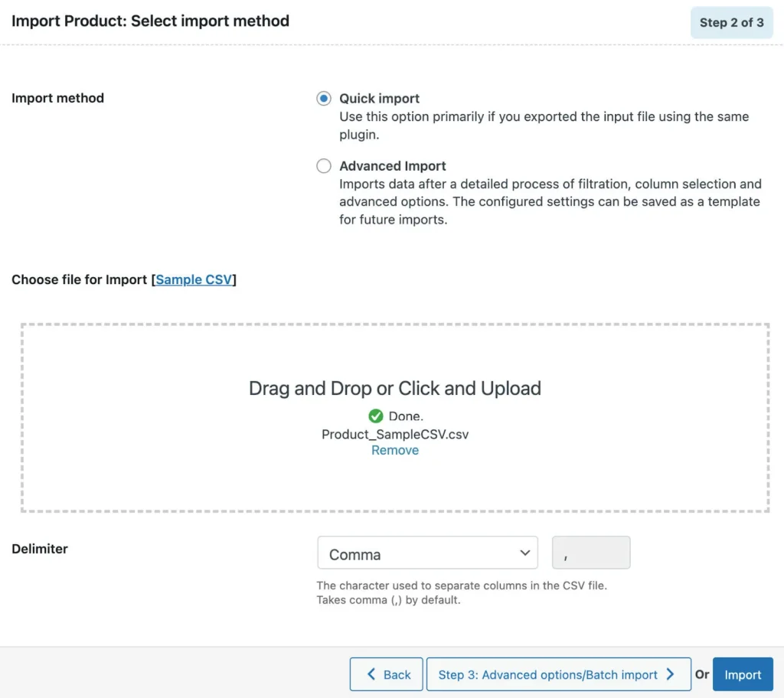This screenshot has height=698, width=784.
Task: Select the Quick import radio button
Action: pos(323,98)
